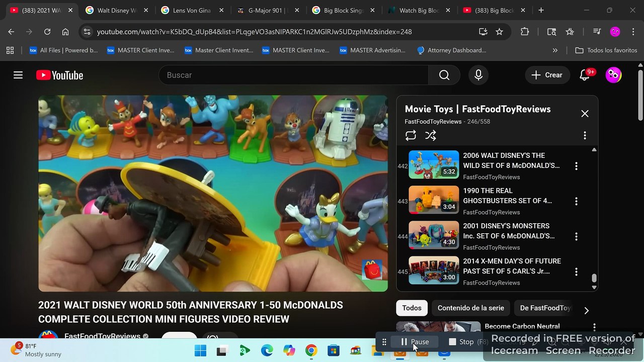The height and width of the screenshot is (362, 644).
Task: Switch to the (383) Big Block YouTube tab
Action: (x=493, y=10)
